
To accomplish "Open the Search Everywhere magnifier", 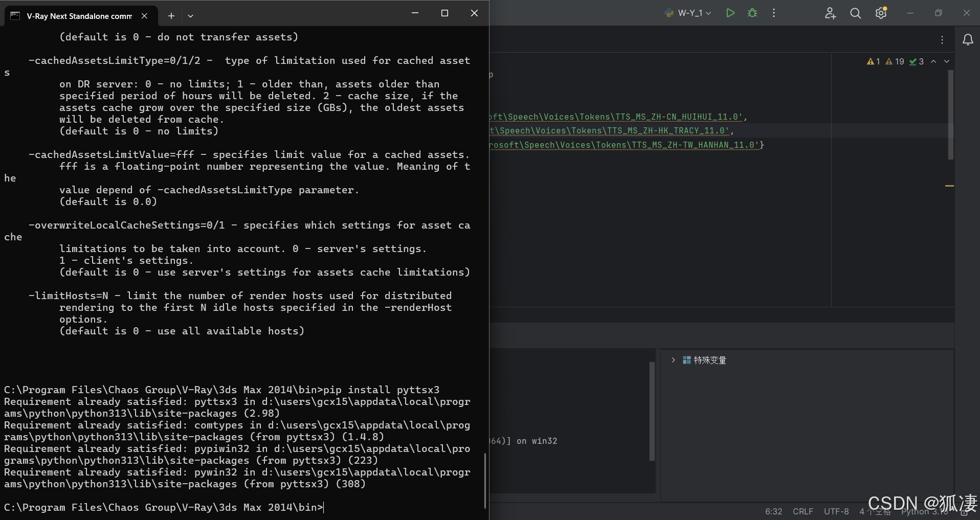I will (855, 13).
